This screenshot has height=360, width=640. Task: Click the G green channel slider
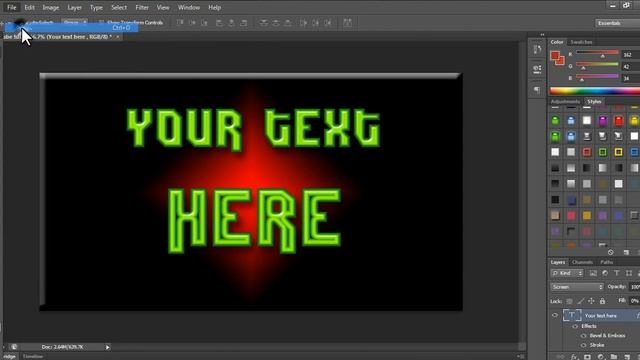click(x=597, y=65)
